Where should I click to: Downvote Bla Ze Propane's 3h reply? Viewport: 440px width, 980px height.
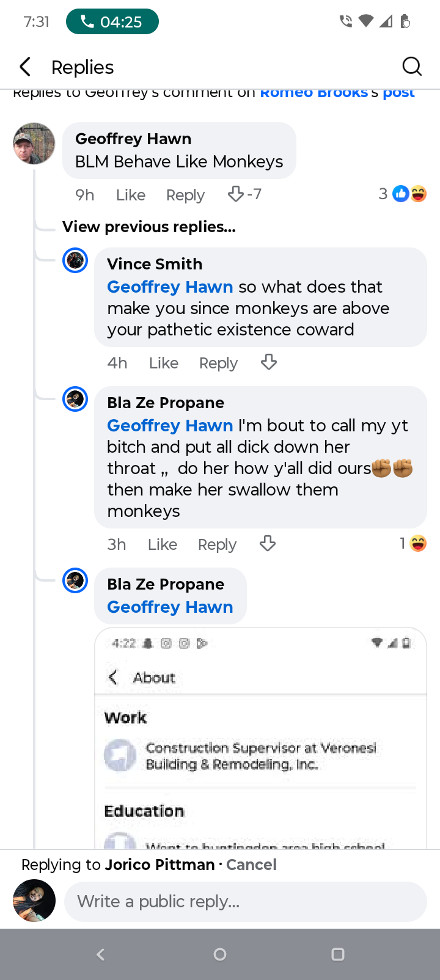(268, 544)
